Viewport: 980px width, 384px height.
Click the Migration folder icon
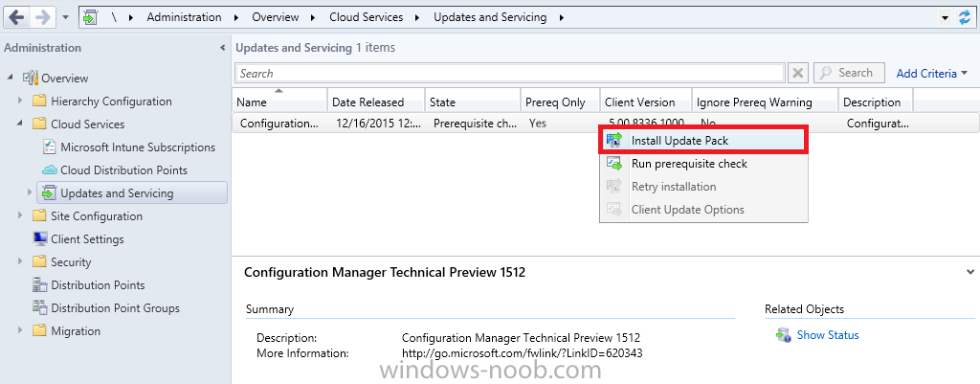coord(39,330)
